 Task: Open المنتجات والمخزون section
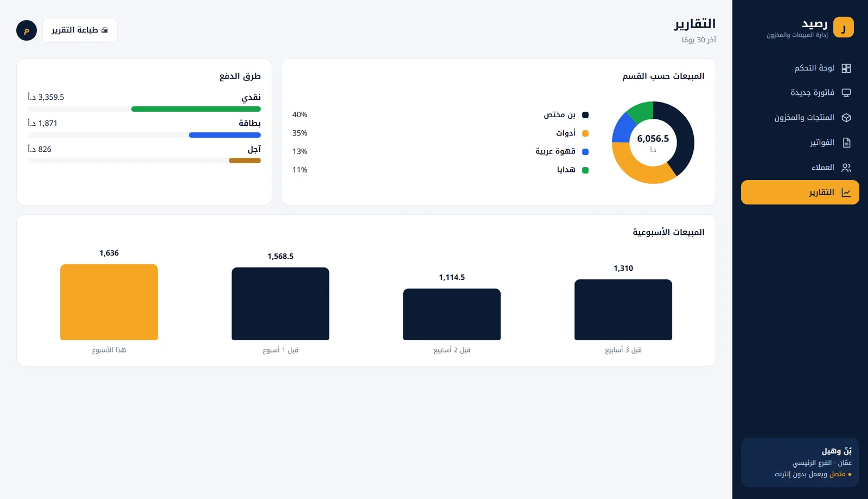[x=800, y=118]
